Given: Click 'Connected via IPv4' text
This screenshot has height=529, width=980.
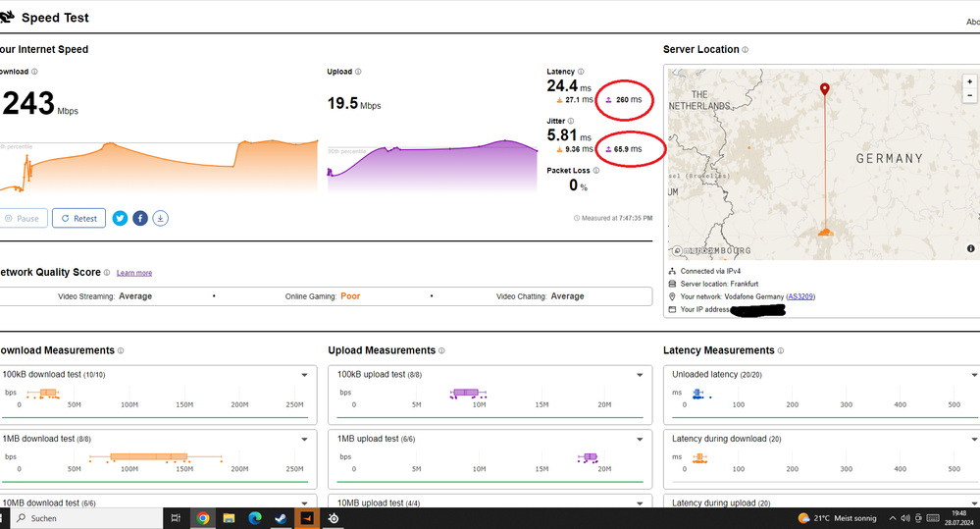Looking at the screenshot, I should (x=710, y=271).
